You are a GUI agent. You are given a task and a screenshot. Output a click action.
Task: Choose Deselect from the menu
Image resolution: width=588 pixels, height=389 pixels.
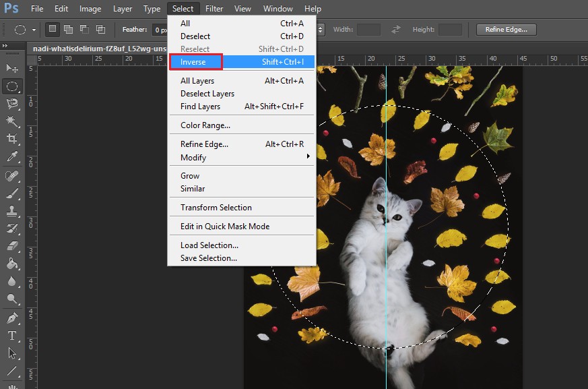(x=242, y=36)
